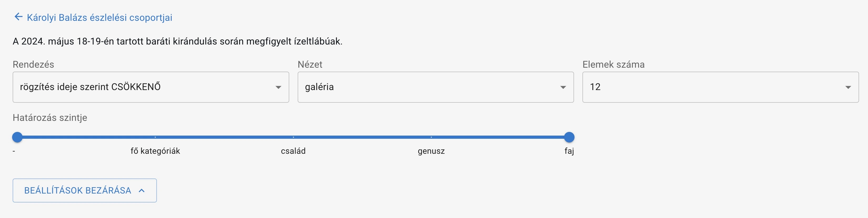868x218 pixels.
Task: Click the back arrow to return
Action: tap(18, 17)
